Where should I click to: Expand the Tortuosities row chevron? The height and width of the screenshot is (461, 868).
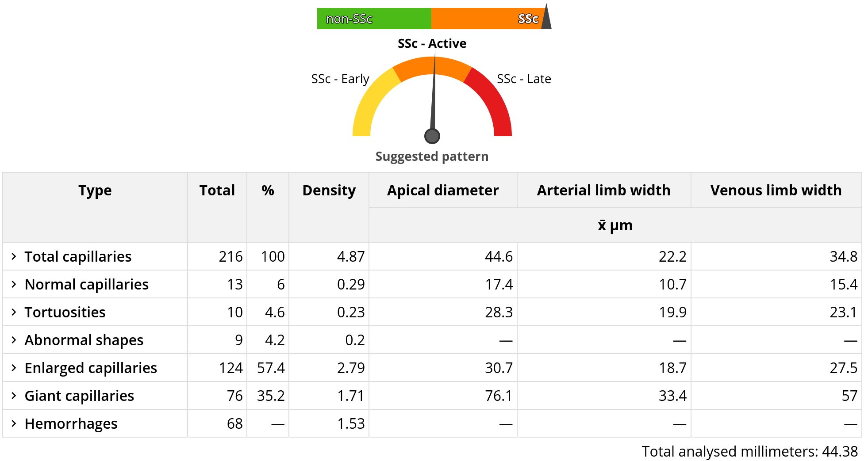coord(14,312)
